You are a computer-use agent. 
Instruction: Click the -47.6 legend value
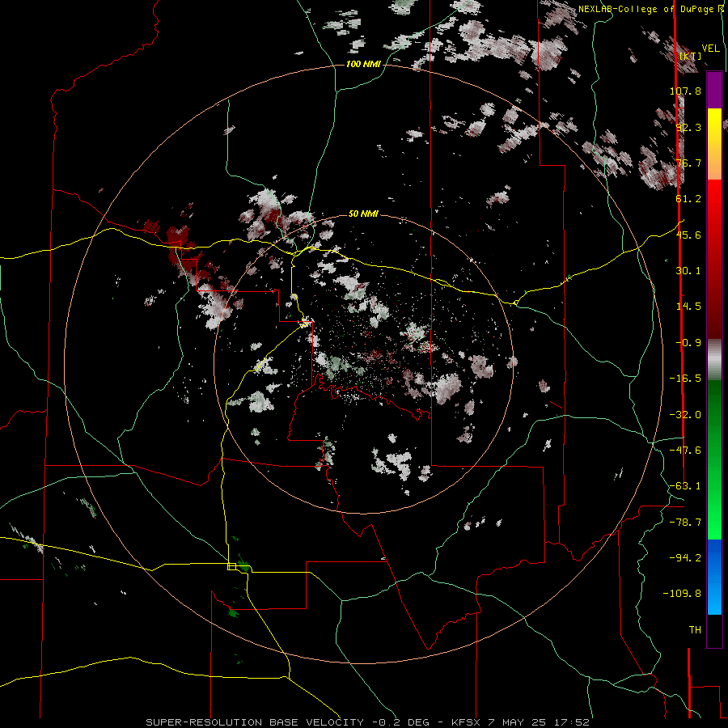[685, 451]
